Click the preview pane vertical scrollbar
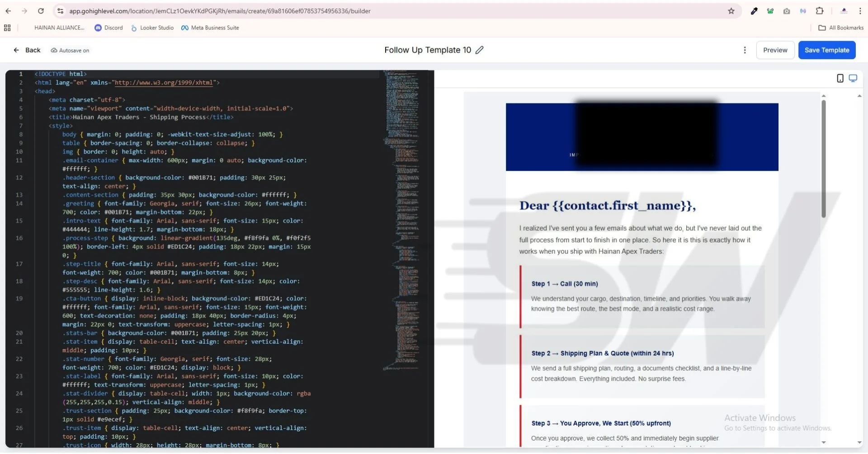Image resolution: width=868 pixels, height=454 pixels. pyautogui.click(x=823, y=158)
